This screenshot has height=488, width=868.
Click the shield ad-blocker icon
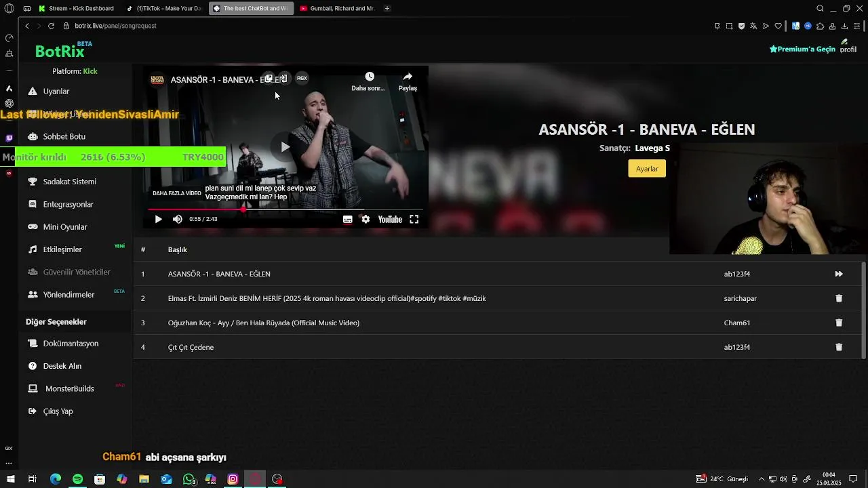click(x=741, y=26)
